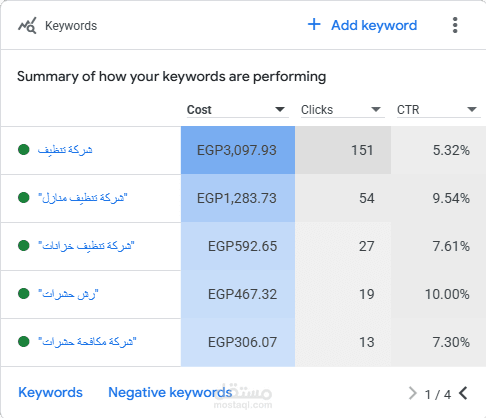The width and height of the screenshot is (486, 418).
Task: Open the keyword link costing EGP306.07
Action: (x=87, y=342)
